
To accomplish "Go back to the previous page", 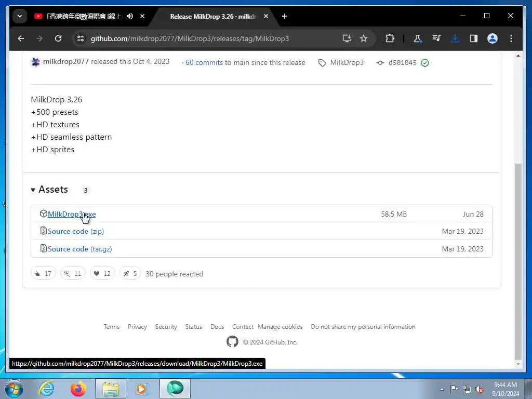I will (21, 38).
